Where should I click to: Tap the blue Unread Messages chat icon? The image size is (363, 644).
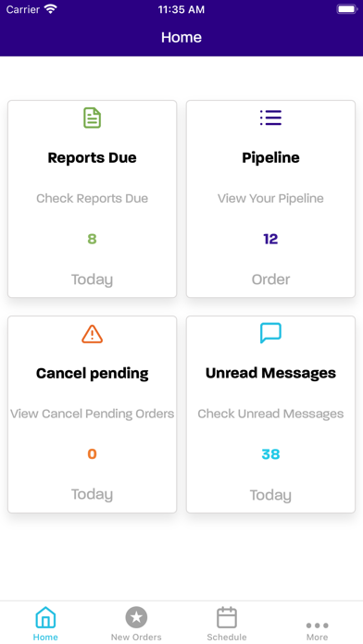click(x=270, y=333)
